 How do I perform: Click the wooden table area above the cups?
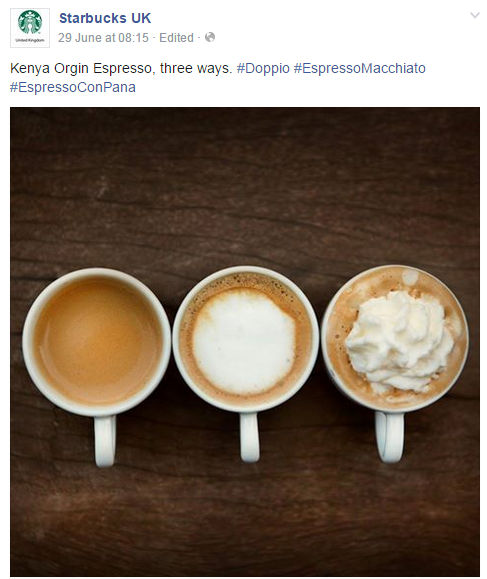pyautogui.click(x=245, y=185)
